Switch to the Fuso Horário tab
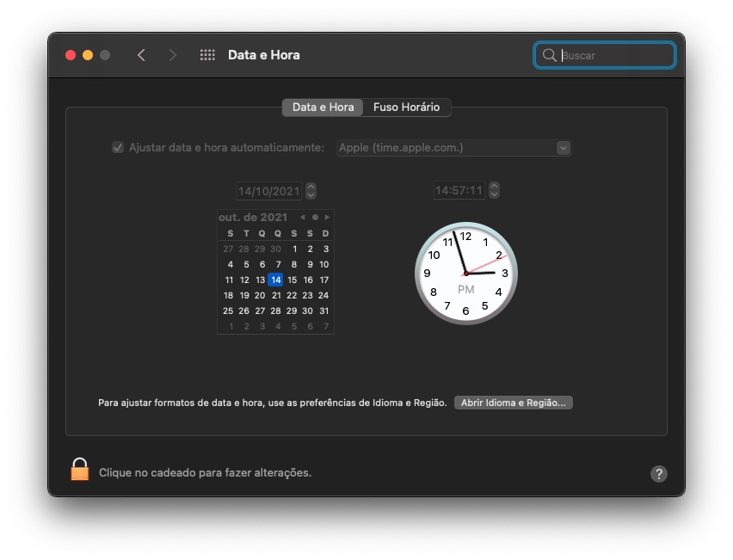 [406, 108]
